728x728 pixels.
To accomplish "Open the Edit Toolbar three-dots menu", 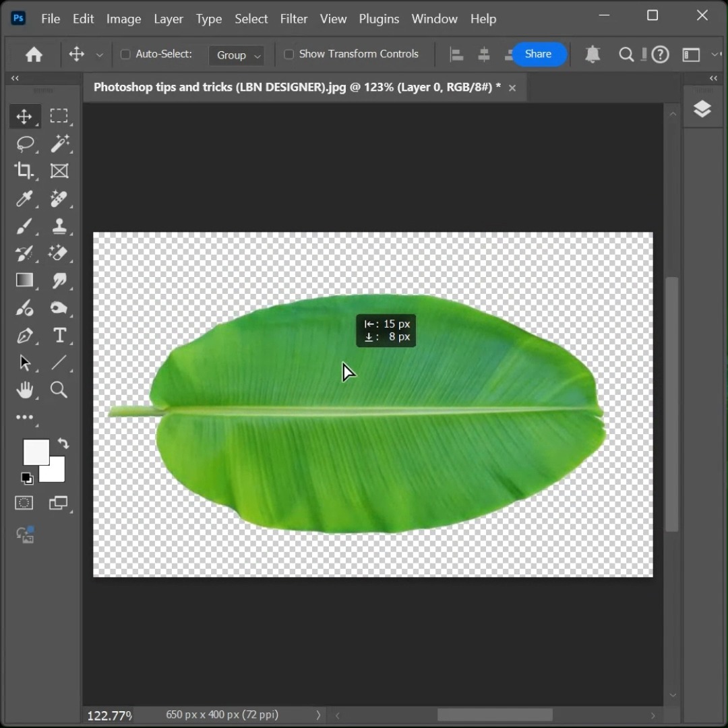I will (24, 417).
